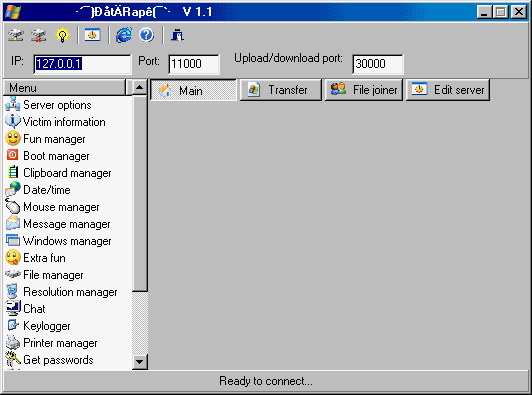Click the Chat computer icon
Image resolution: width=532 pixels, height=395 pixels.
pos(13,308)
